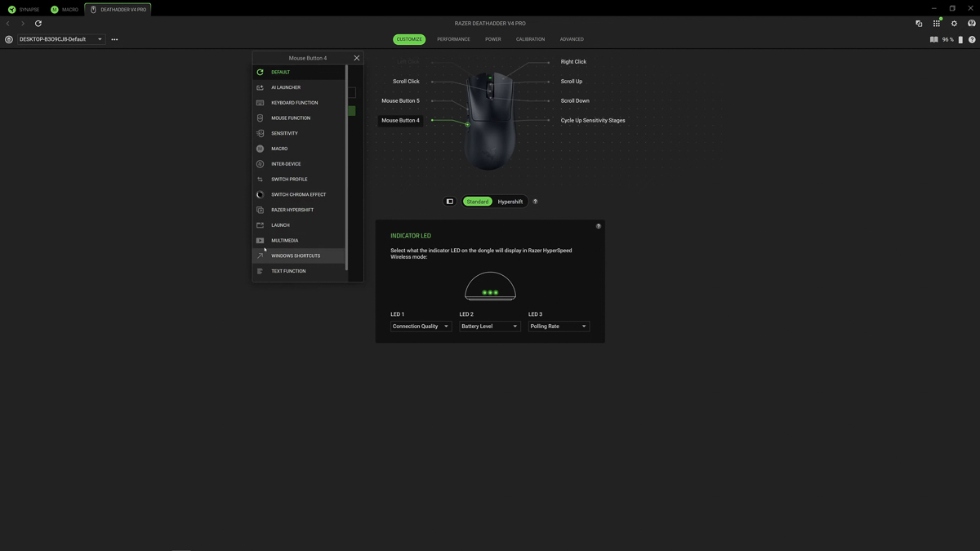Select the Mouse Button 4 assignment
980x551 pixels.
[400, 120]
